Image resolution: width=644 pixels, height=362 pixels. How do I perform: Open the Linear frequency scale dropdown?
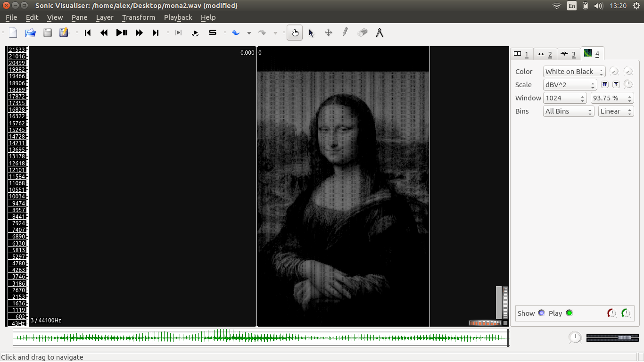pos(616,111)
